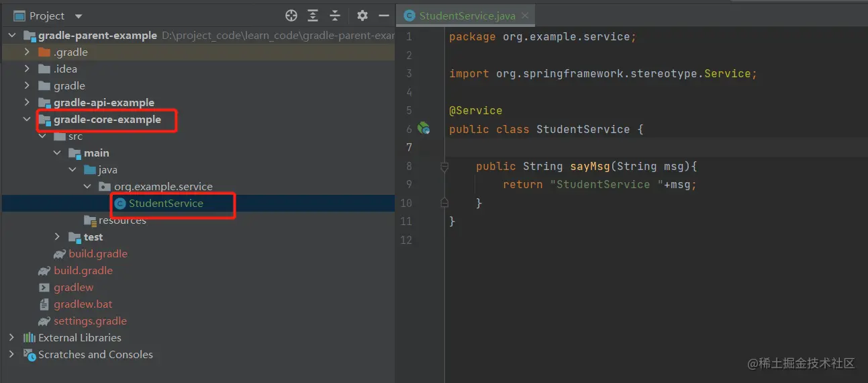
Task: Click the StudentService class icon
Action: tap(120, 203)
